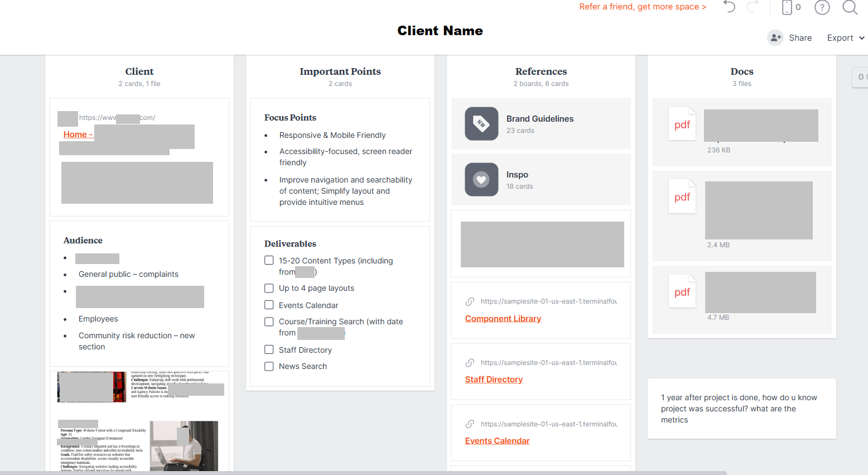Click the search magnifier icon
The height and width of the screenshot is (475, 868).
[x=850, y=7]
